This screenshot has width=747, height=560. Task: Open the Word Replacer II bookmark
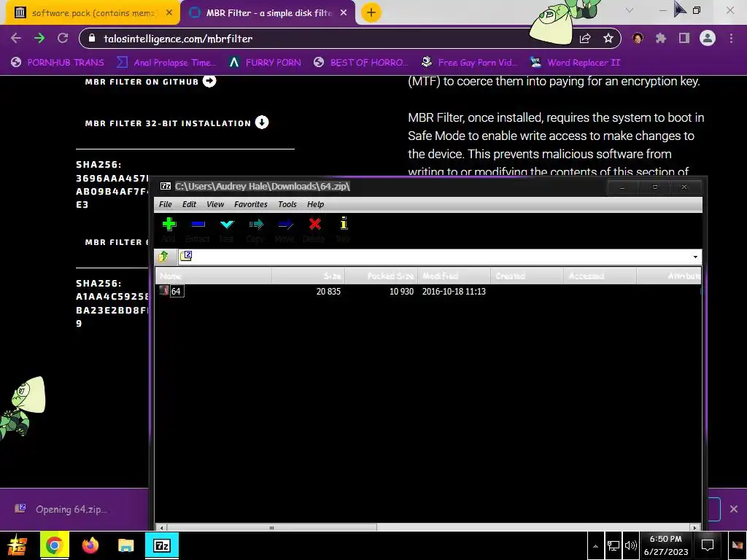[x=576, y=63]
